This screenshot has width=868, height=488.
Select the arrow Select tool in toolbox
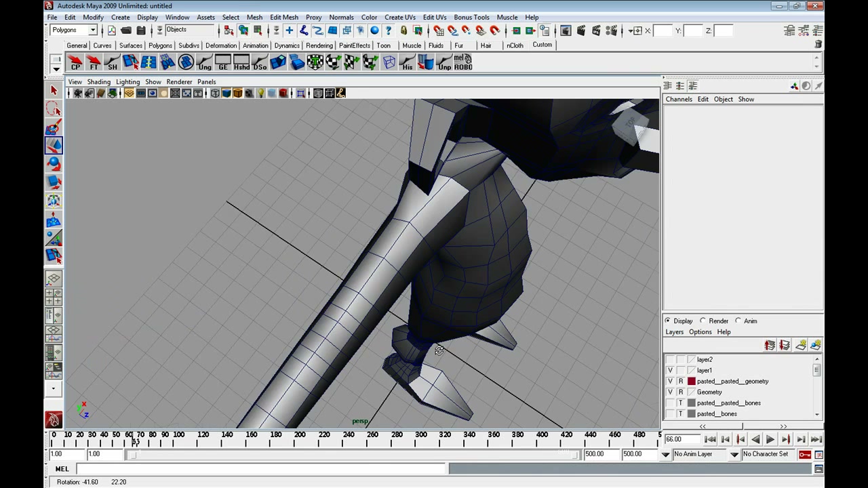[x=54, y=90]
